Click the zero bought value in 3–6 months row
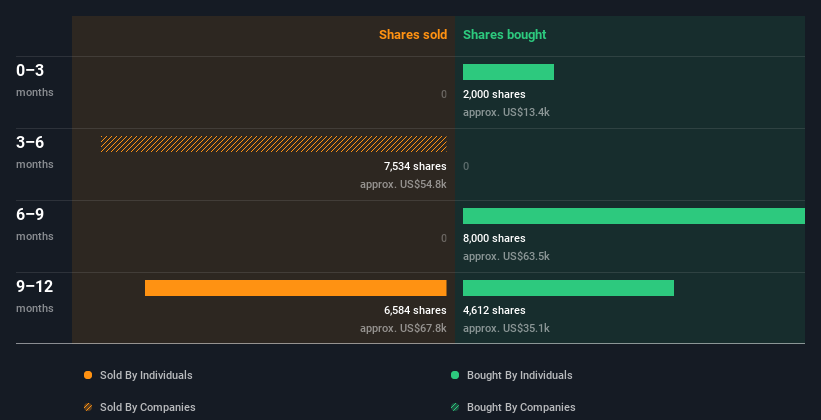 [x=466, y=167]
